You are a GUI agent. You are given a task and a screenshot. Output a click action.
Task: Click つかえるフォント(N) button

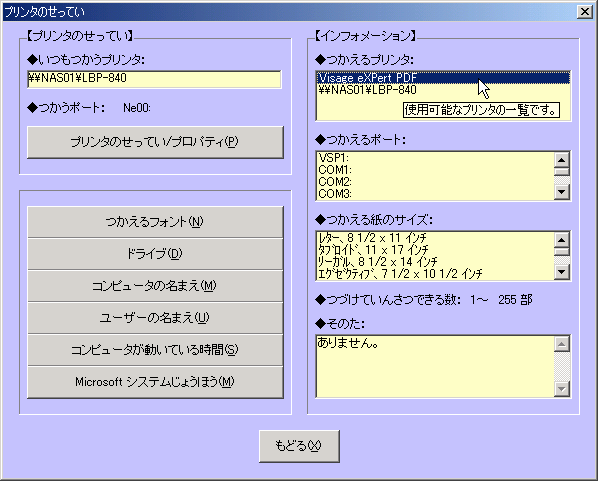click(x=155, y=222)
